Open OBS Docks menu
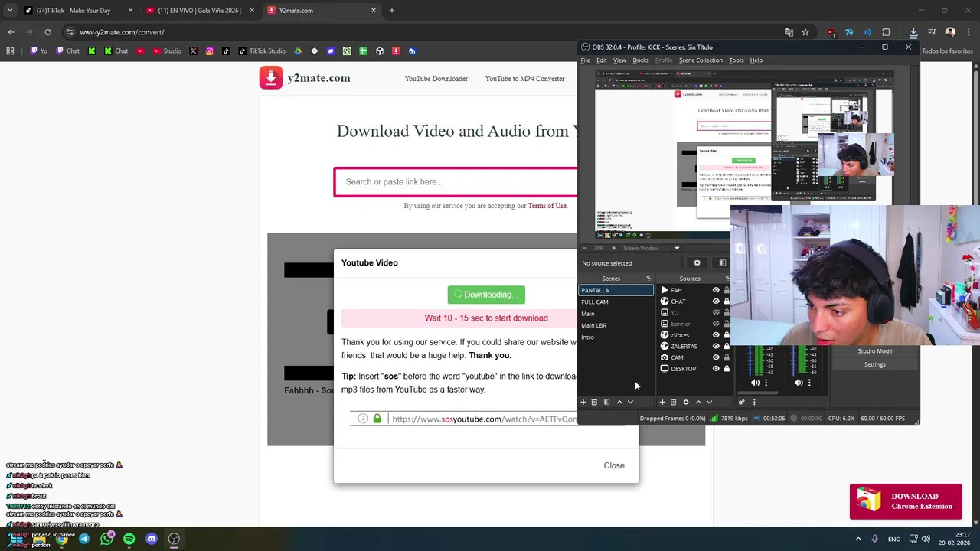This screenshot has width=980, height=551. (641, 60)
